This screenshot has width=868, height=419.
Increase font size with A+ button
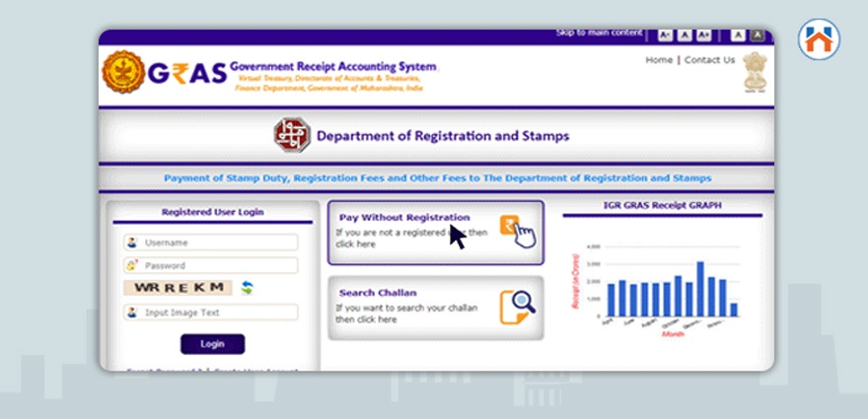click(703, 35)
